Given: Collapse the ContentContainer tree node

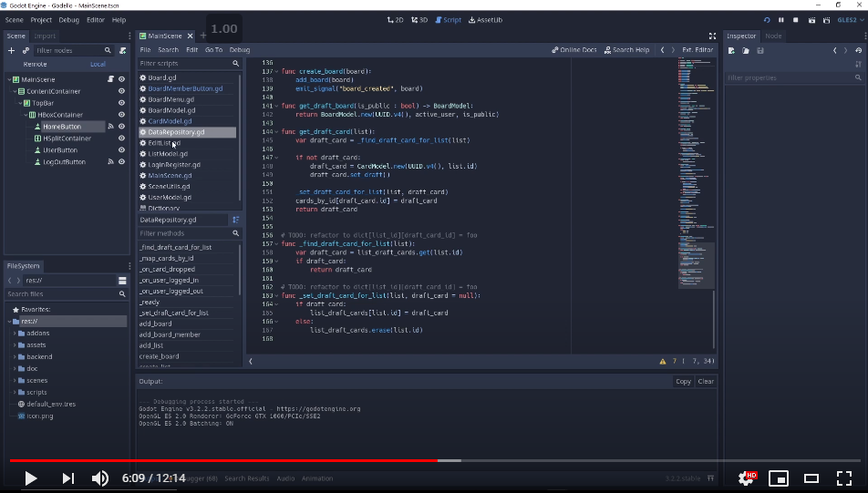Looking at the screenshot, I should click(15, 91).
